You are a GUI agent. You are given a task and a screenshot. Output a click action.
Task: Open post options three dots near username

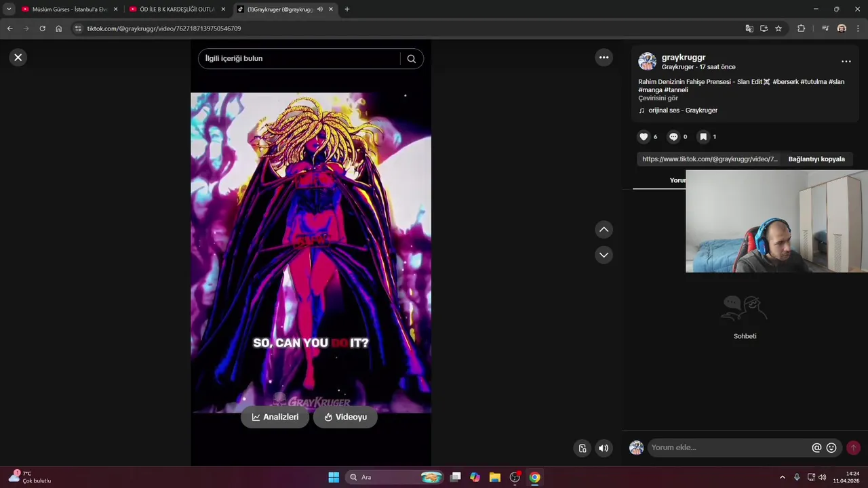846,62
